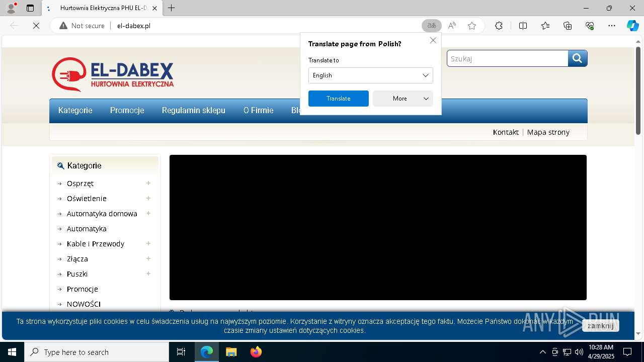Select the Hurtownia Elektryczna tab
The image size is (644, 362).
click(102, 8)
